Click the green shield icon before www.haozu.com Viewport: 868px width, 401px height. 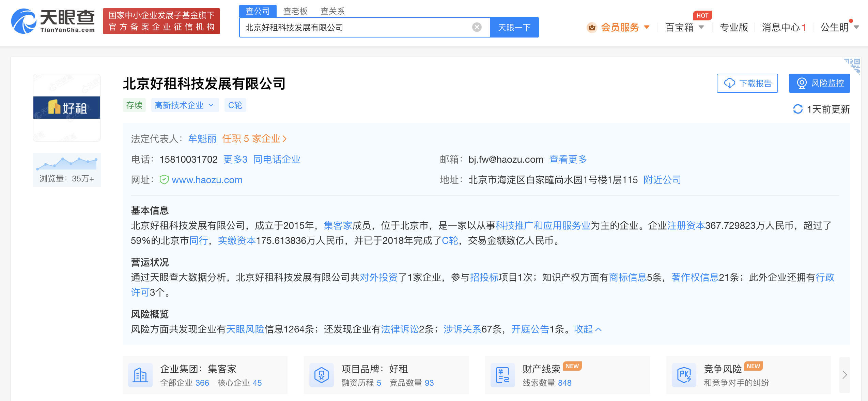pos(164,180)
